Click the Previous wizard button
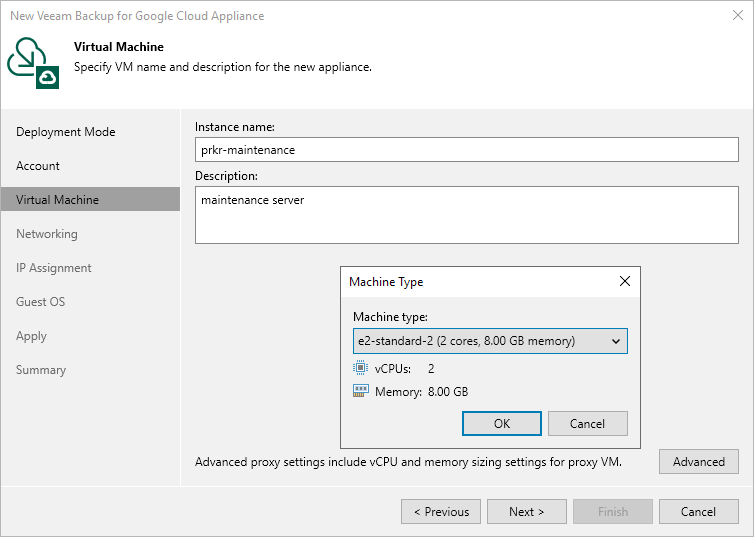Viewport: 754px width, 537px height. pyautogui.click(x=441, y=512)
